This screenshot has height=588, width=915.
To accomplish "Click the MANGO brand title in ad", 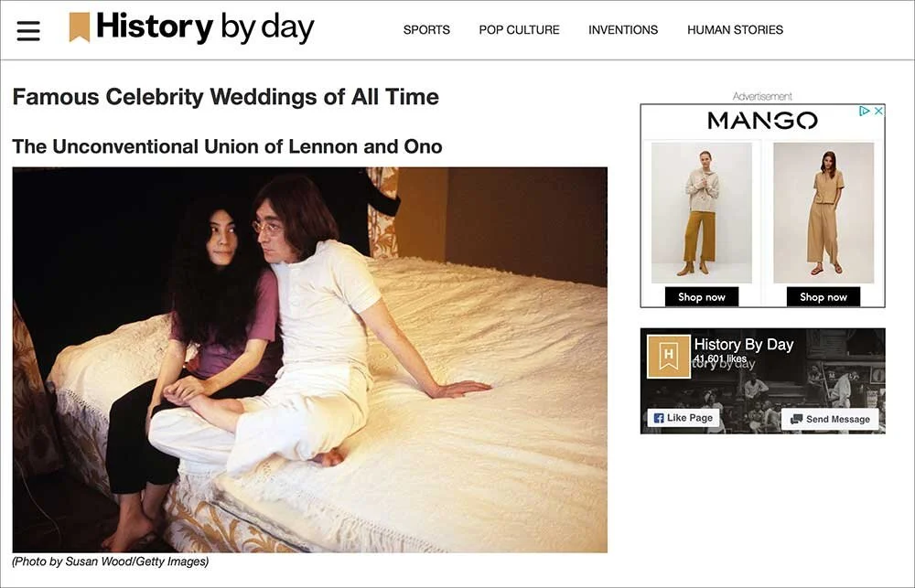I will click(x=762, y=121).
